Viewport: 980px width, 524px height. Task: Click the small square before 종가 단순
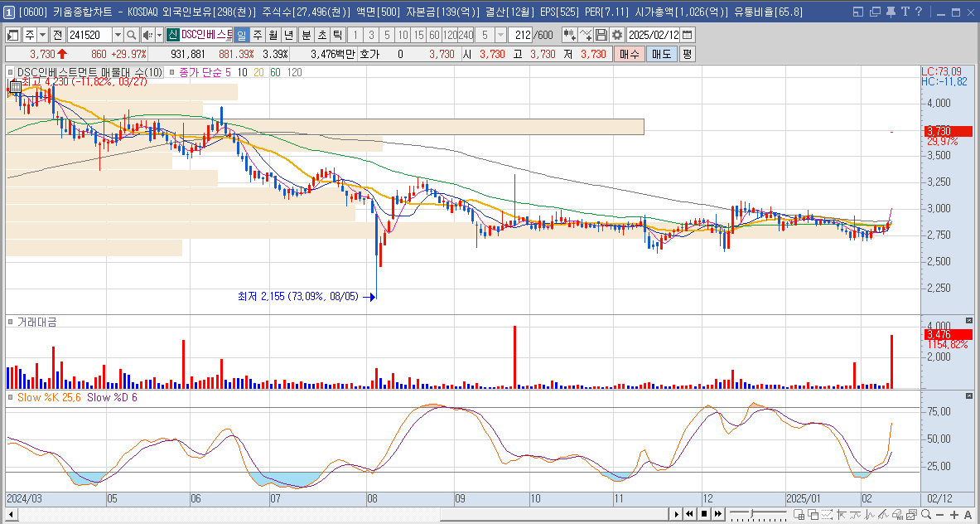click(173, 72)
